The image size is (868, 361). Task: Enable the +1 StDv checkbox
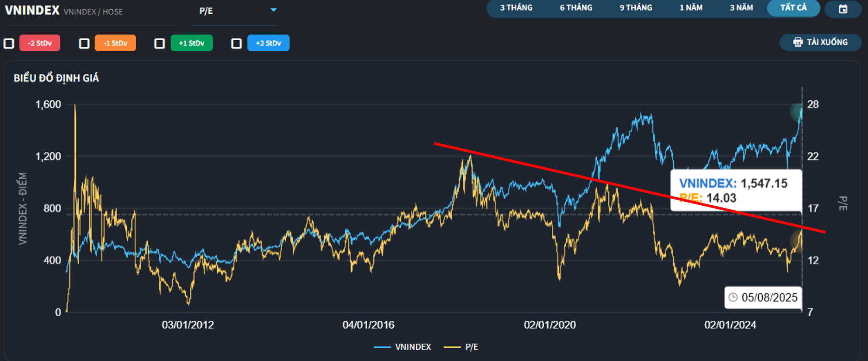pos(160,43)
